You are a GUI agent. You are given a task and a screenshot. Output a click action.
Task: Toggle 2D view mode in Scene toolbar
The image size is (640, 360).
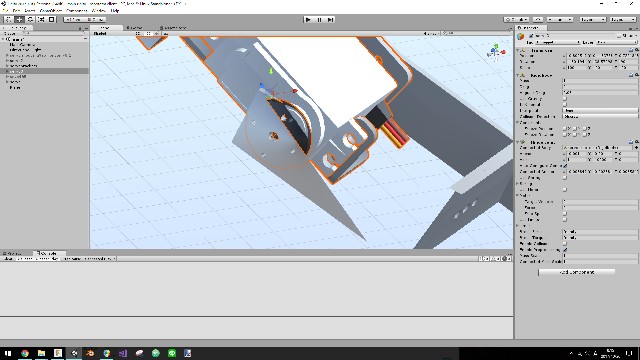[138, 33]
